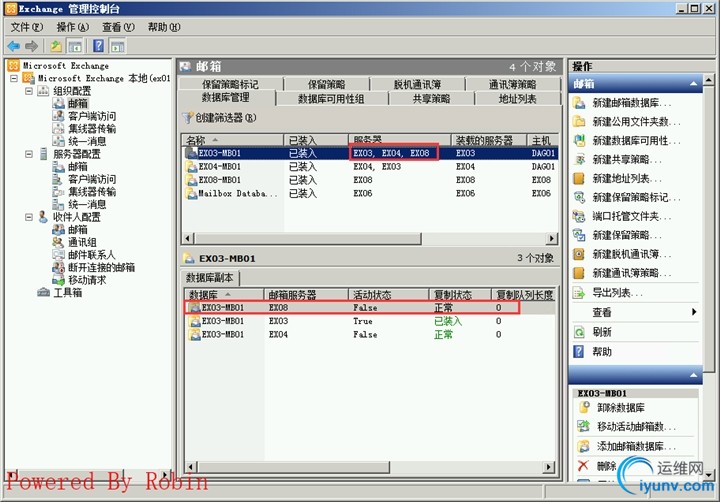This screenshot has width=720, height=502.
Task: Open the 工具箱 node
Action: (68, 292)
